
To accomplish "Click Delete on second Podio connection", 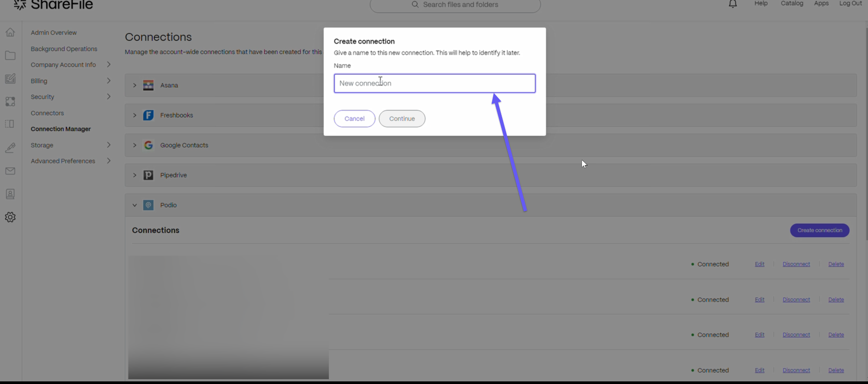I will point(836,300).
